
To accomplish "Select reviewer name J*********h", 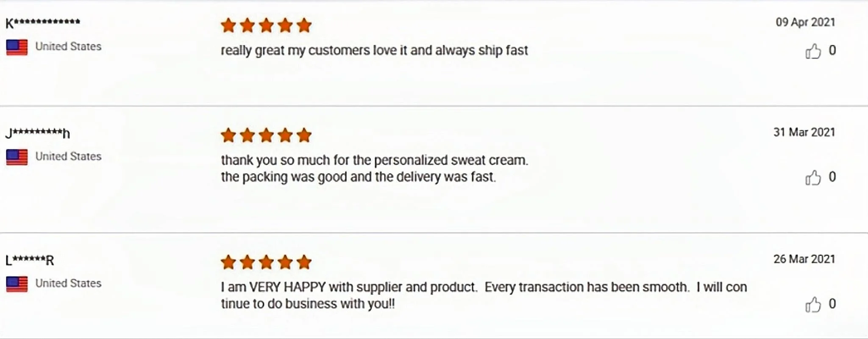I will [x=38, y=133].
